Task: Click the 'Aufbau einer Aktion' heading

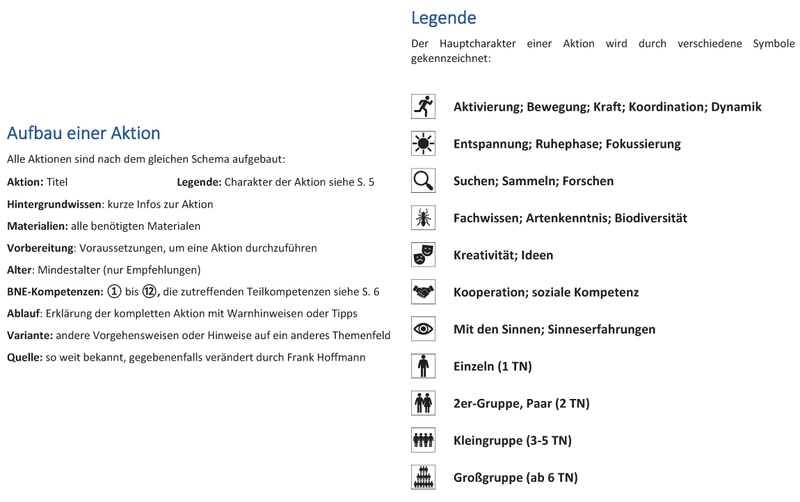Action: pos(83,133)
